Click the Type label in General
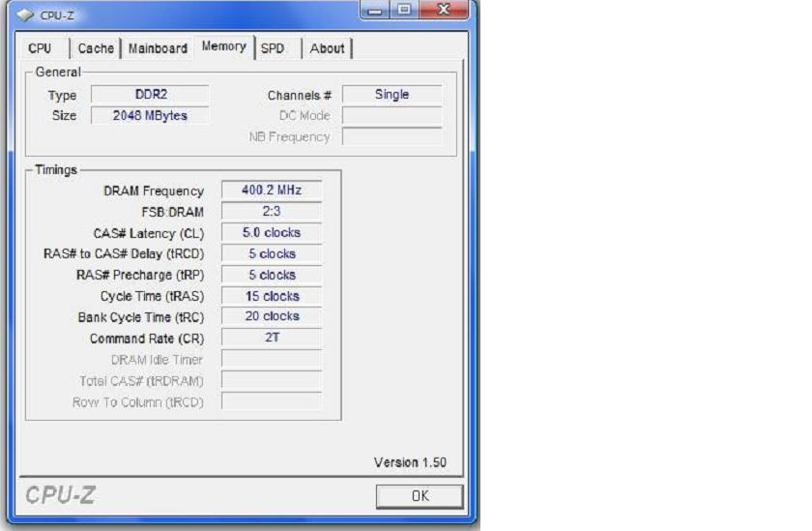 (62, 96)
